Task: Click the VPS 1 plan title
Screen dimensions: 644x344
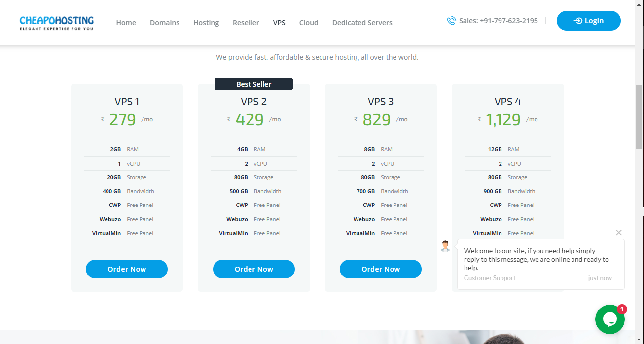Action: [127, 102]
